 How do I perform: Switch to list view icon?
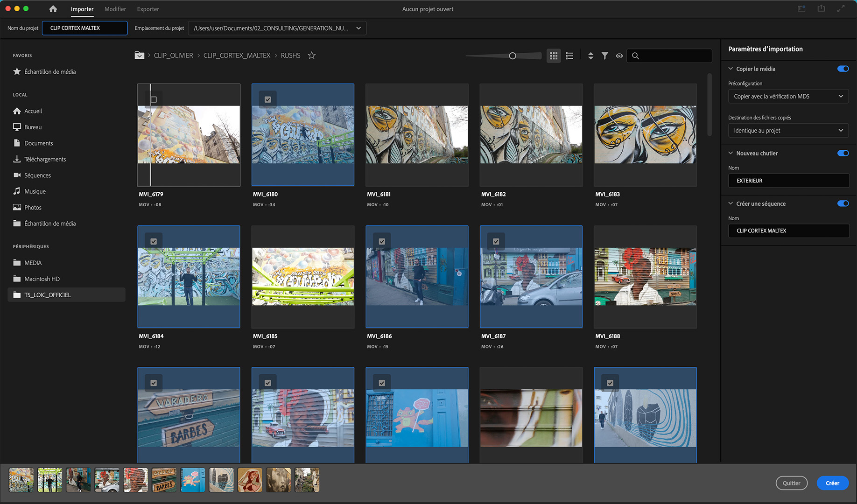[x=569, y=56]
